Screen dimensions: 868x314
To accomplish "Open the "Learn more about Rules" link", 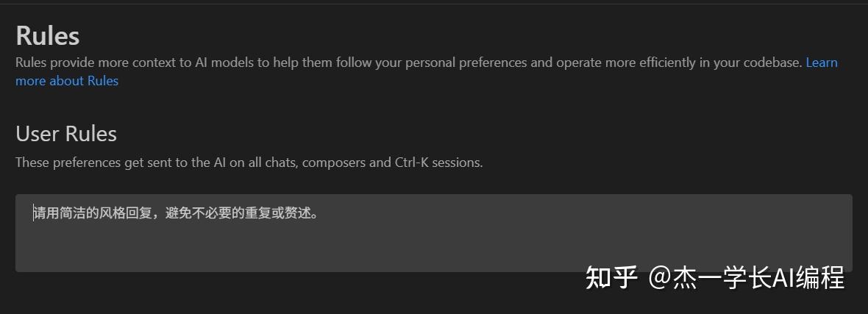I will 67,81.
